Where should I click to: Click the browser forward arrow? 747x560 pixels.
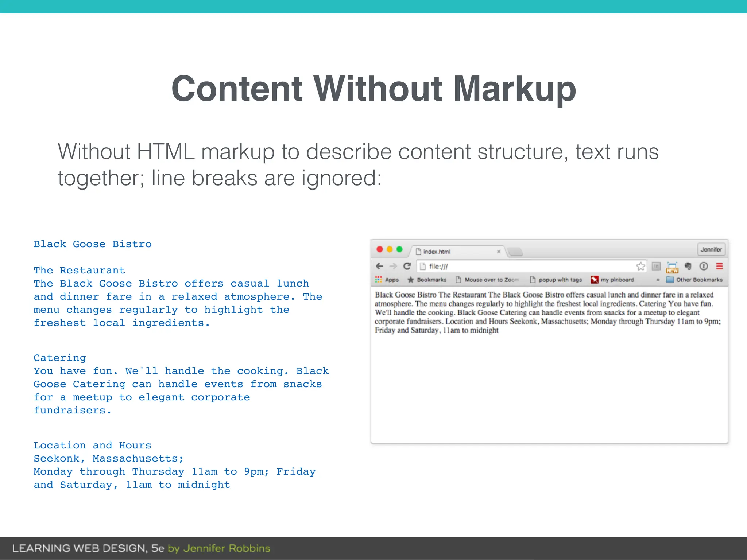pyautogui.click(x=393, y=266)
